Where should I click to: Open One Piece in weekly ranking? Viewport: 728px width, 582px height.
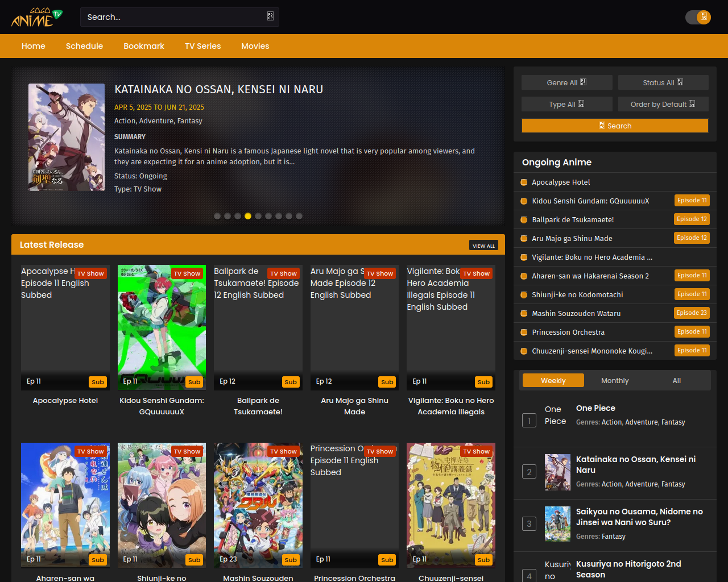[595, 408]
